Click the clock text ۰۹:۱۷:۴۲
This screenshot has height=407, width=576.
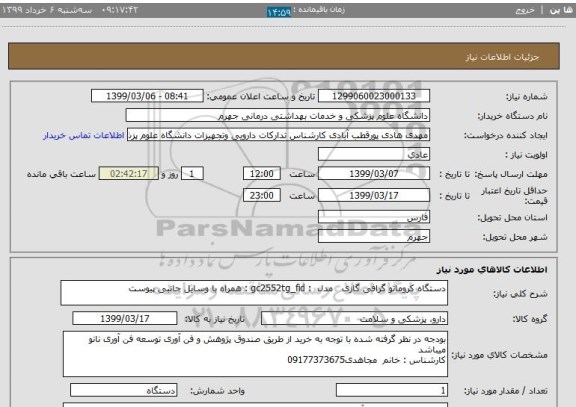[119, 10]
